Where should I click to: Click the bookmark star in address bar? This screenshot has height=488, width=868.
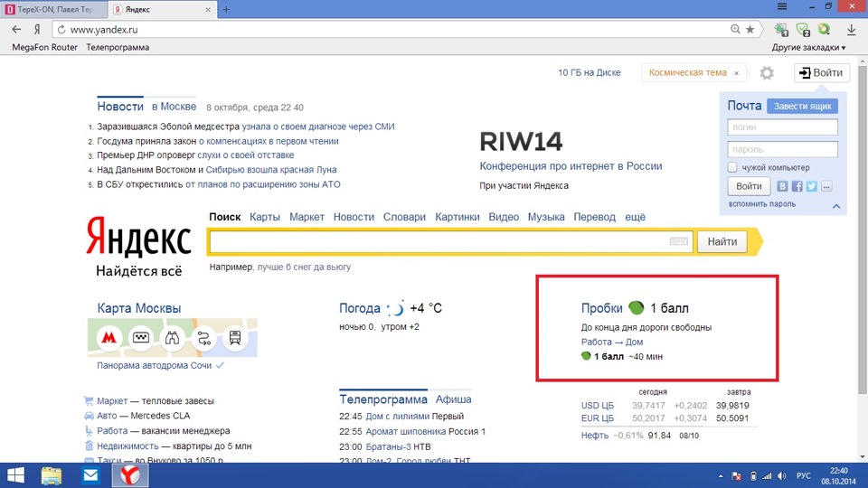750,29
